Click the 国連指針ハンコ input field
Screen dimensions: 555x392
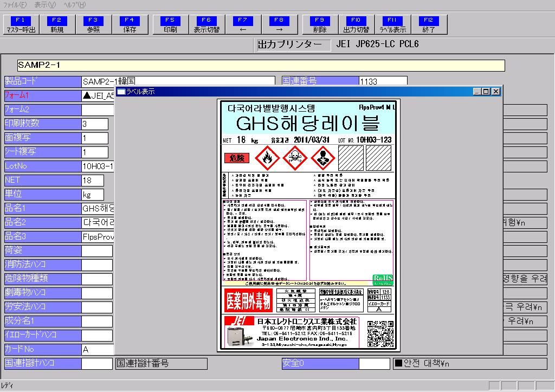(x=97, y=364)
